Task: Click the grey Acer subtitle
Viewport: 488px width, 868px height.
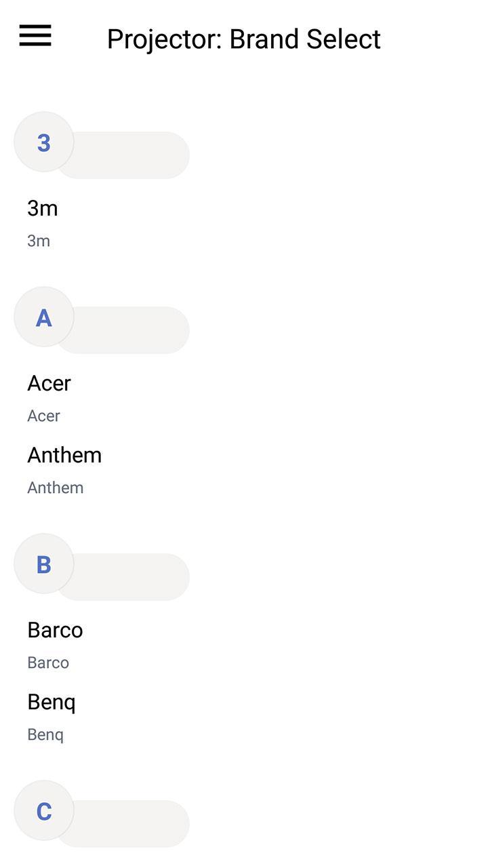Action: (x=44, y=416)
